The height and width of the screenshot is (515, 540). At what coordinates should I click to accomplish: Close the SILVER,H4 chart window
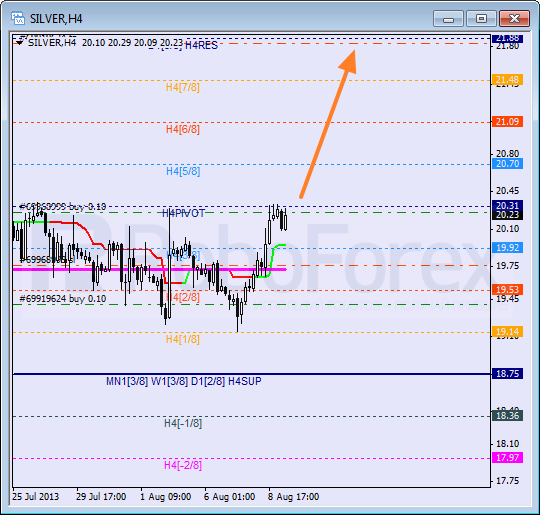[514, 19]
